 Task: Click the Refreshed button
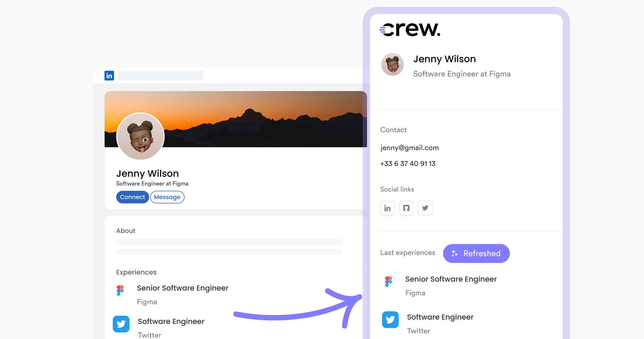pyautogui.click(x=476, y=253)
